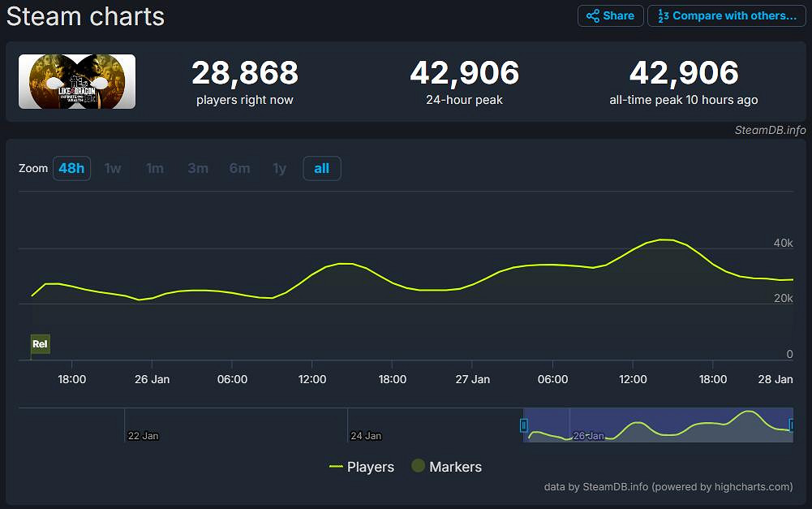Select the 6m zoom preset
Screen dimensions: 812x509
pyautogui.click(x=239, y=168)
